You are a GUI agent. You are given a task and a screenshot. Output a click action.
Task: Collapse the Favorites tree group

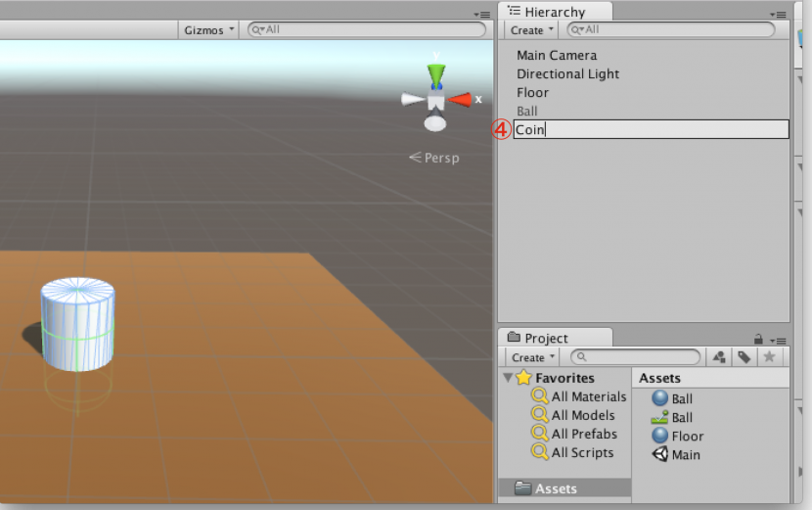coord(507,378)
